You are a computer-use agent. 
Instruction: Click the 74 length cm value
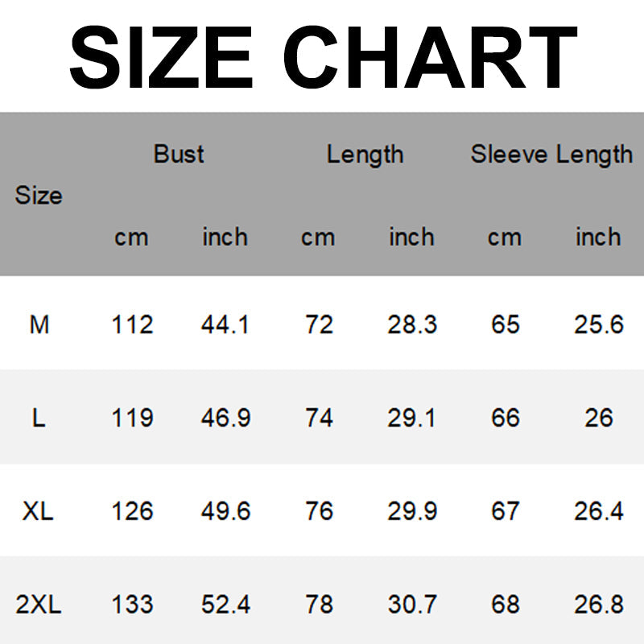click(x=319, y=418)
